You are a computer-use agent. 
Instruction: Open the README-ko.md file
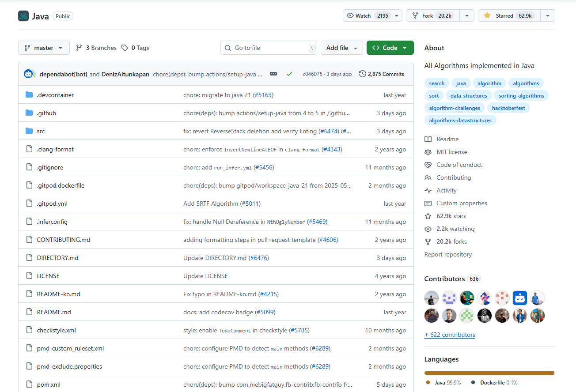(x=58, y=294)
